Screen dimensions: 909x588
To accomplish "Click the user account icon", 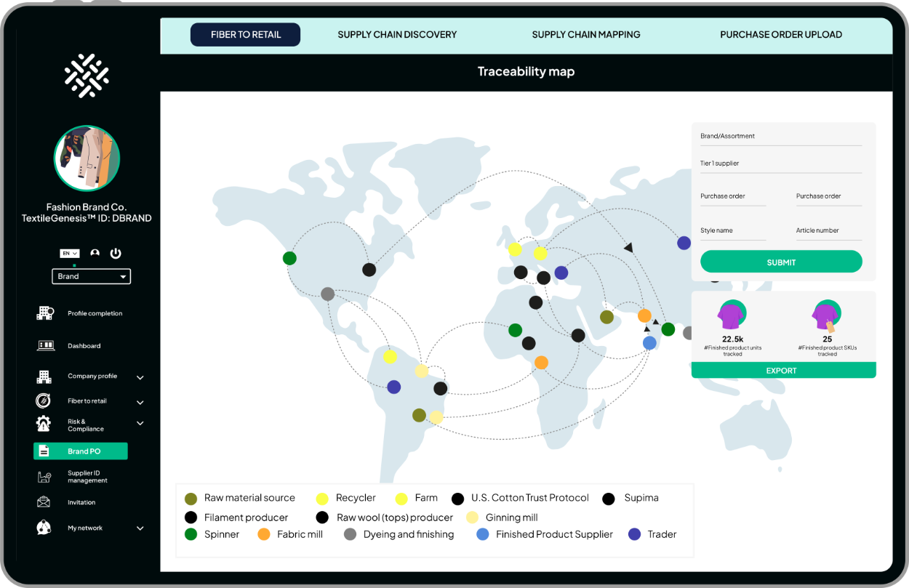I will click(x=95, y=254).
